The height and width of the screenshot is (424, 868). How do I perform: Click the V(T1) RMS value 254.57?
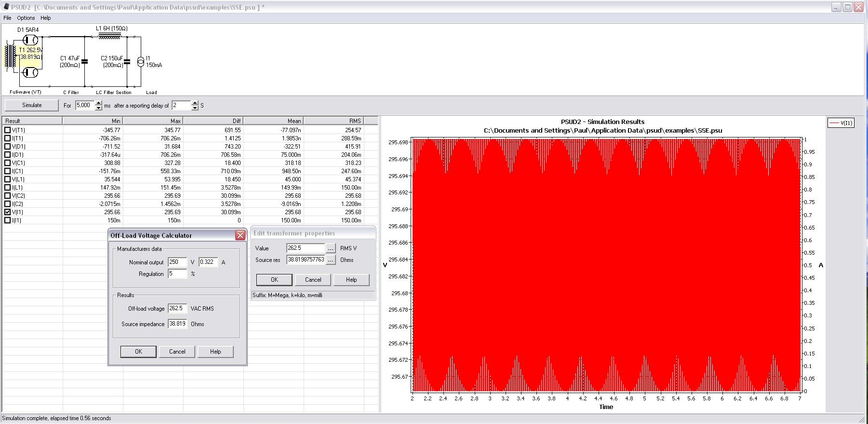tap(353, 130)
